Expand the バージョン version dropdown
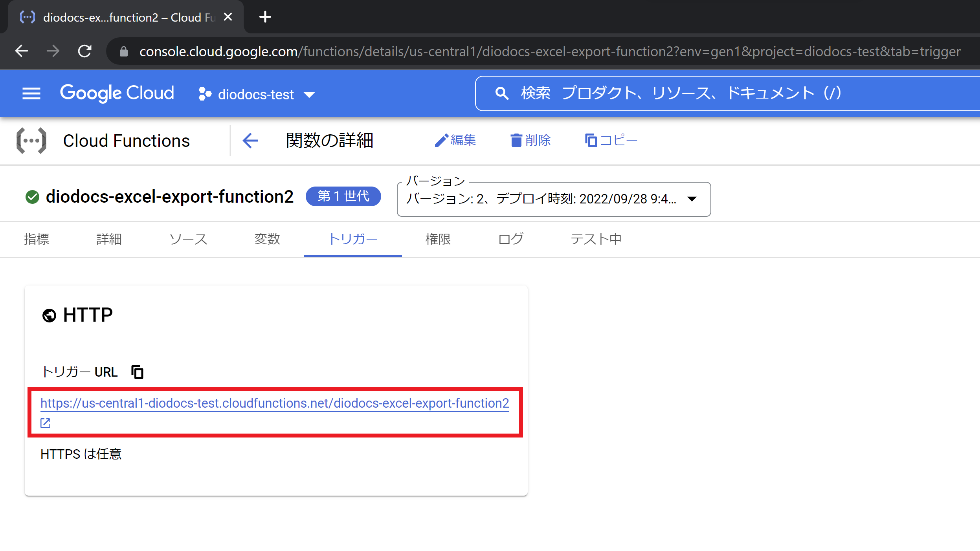980x551 pixels. point(554,199)
